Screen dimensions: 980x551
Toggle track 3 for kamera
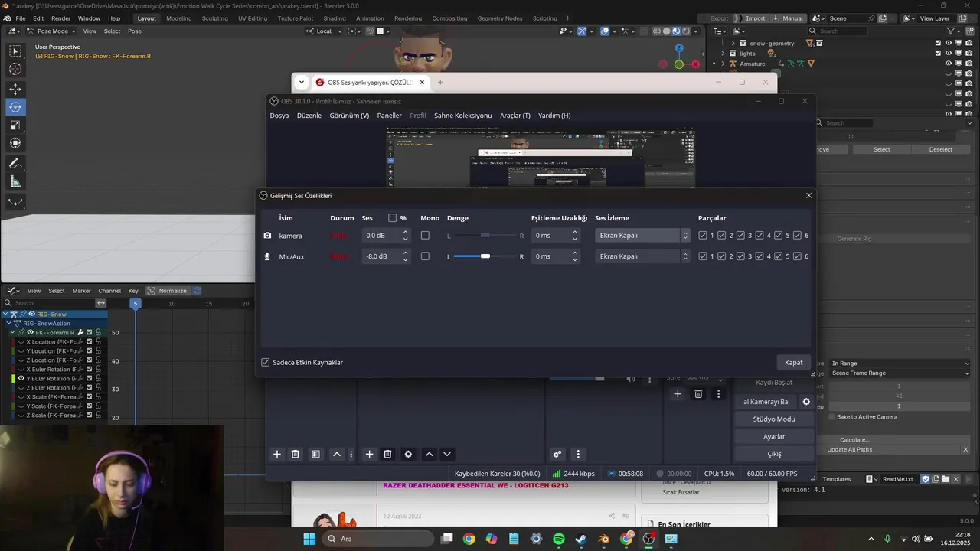(x=740, y=236)
